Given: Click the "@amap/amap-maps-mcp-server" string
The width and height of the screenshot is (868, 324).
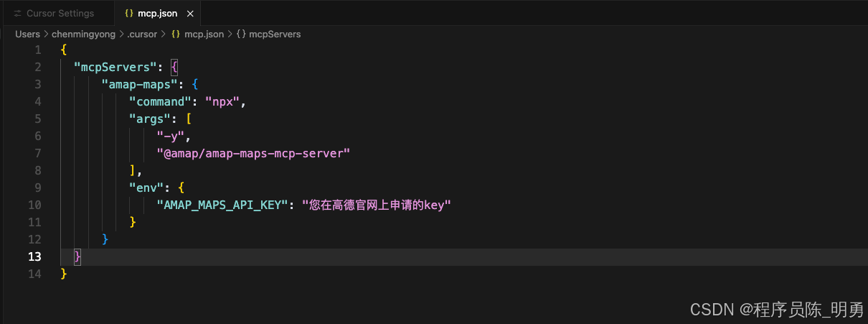Looking at the screenshot, I should (x=253, y=153).
